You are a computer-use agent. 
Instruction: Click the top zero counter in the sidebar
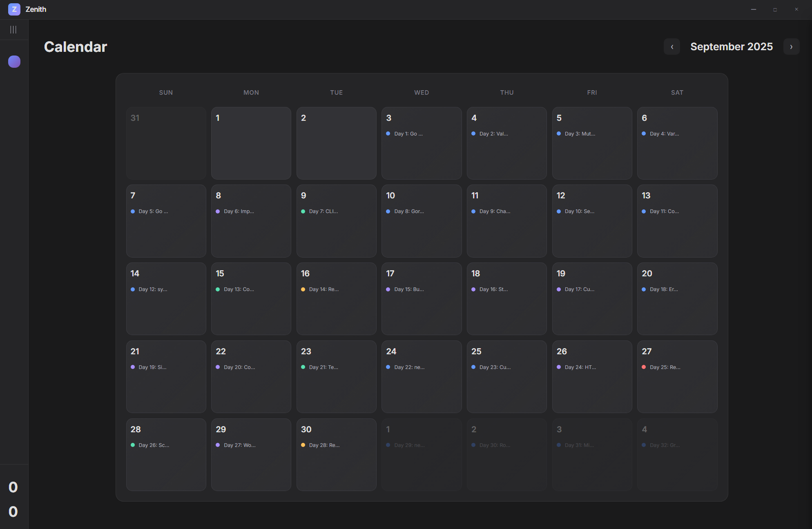pos(13,487)
